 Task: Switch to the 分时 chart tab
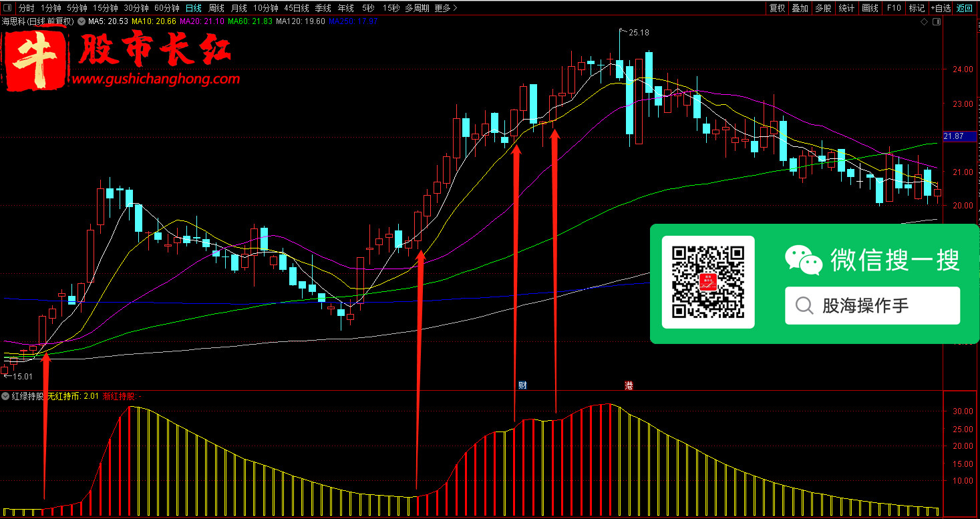26,8
